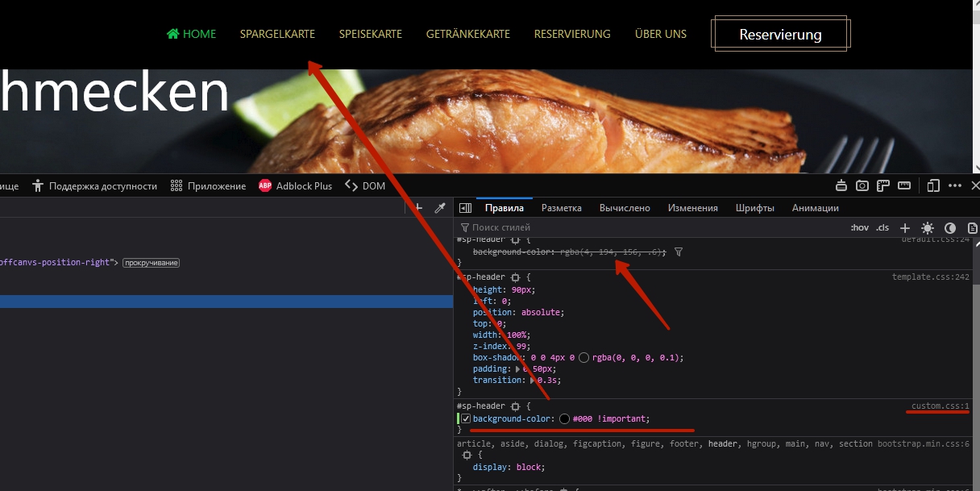Toggle the .cls classes panel

[883, 228]
